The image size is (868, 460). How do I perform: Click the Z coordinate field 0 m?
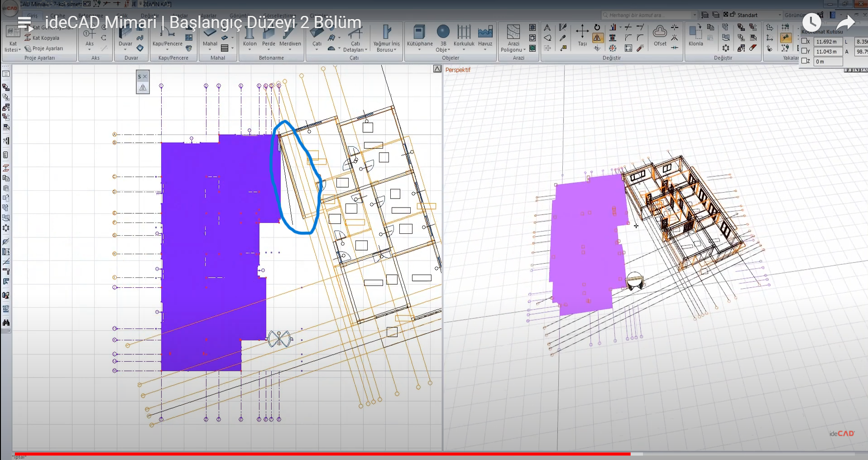tap(828, 61)
